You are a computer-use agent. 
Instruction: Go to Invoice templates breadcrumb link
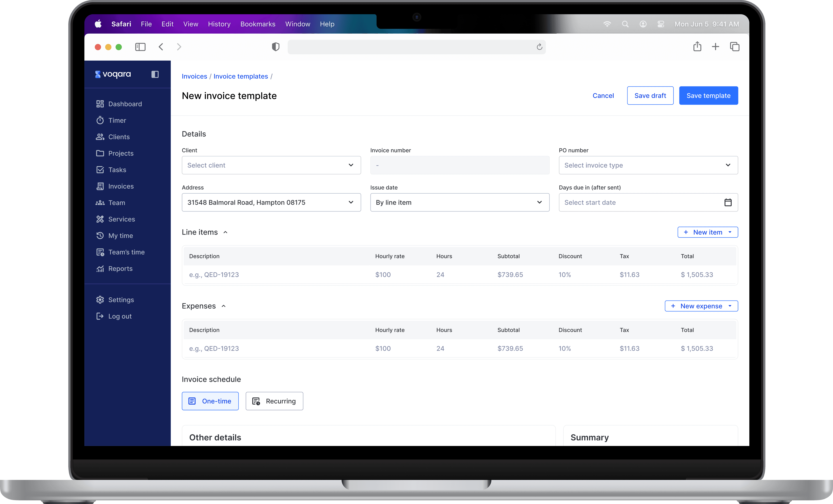click(240, 76)
